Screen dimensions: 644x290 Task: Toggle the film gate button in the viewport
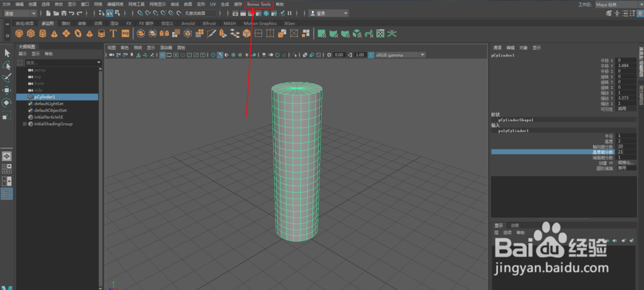pyautogui.click(x=169, y=55)
